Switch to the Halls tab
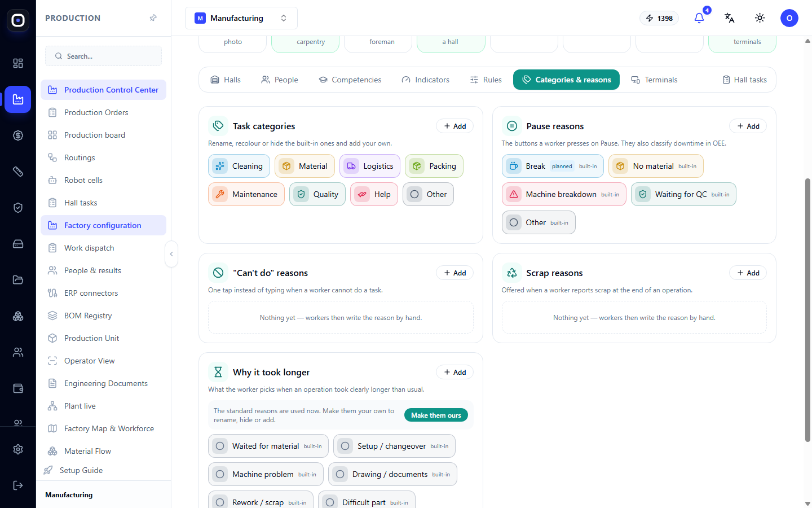The image size is (812, 508). coord(226,80)
